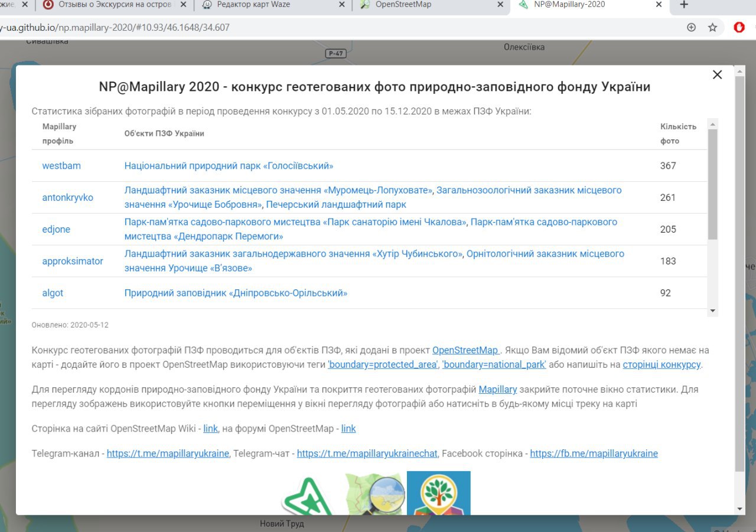Screen dimensions: 756x532
Task: Open the approksimator Mapillary profile
Action: pos(73,261)
